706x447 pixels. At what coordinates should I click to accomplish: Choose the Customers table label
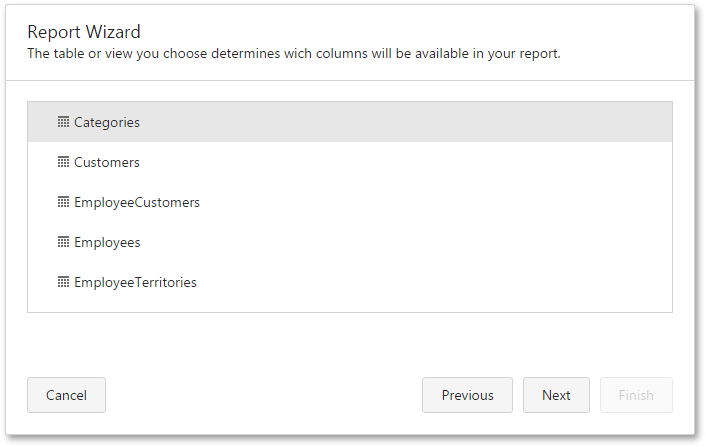107,162
